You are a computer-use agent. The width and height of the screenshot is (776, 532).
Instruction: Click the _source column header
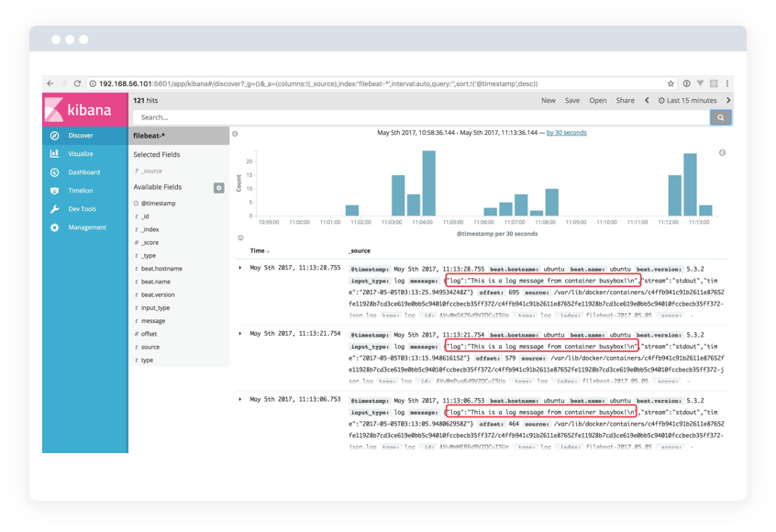pos(360,251)
